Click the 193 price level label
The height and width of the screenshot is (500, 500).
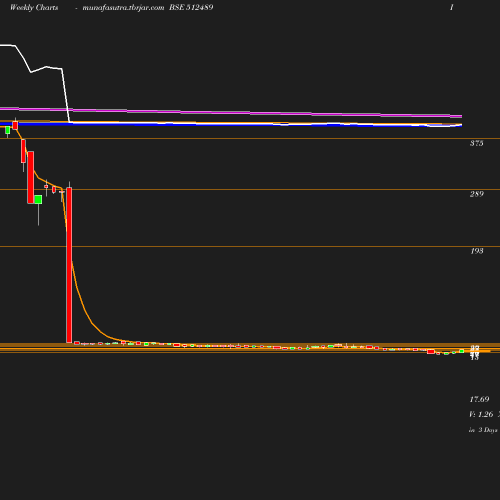pyautogui.click(x=476, y=251)
